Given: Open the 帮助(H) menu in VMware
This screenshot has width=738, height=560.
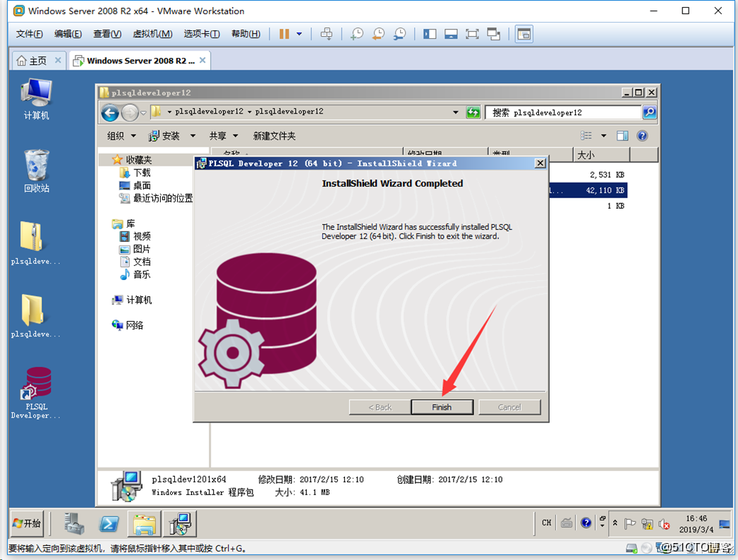Looking at the screenshot, I should (246, 34).
